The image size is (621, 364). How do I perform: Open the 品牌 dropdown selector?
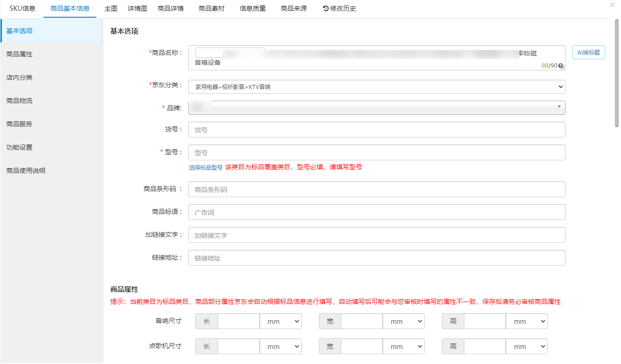pos(377,108)
